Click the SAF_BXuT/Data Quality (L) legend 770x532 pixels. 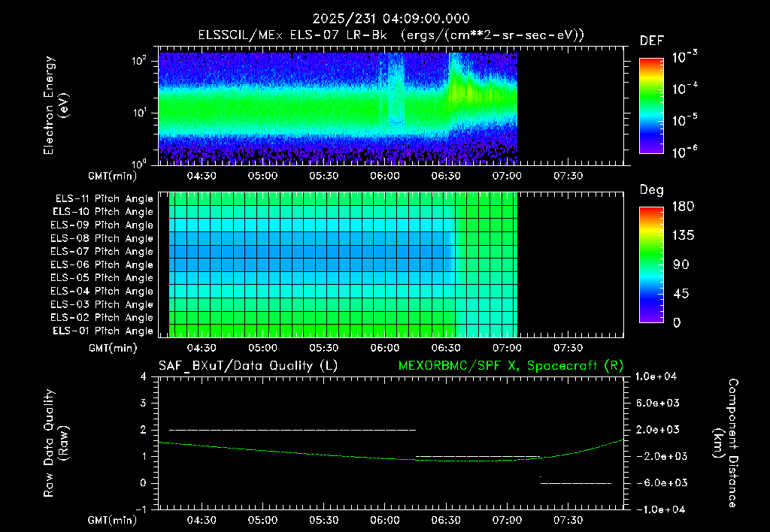(248, 366)
